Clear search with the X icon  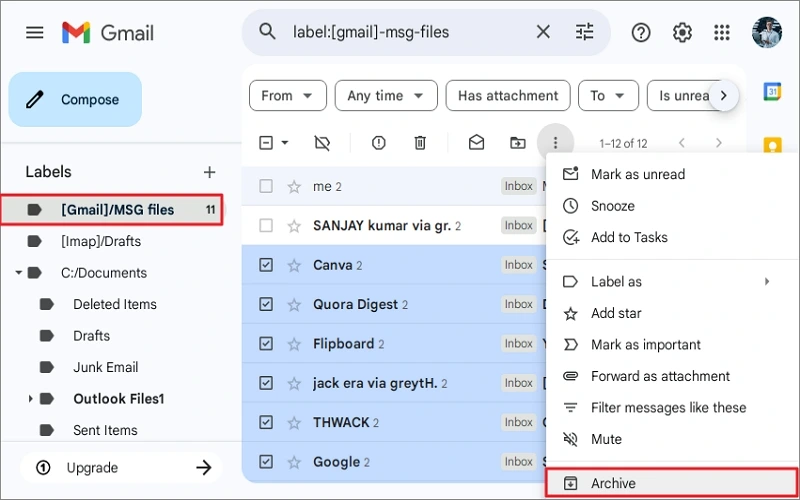click(543, 32)
